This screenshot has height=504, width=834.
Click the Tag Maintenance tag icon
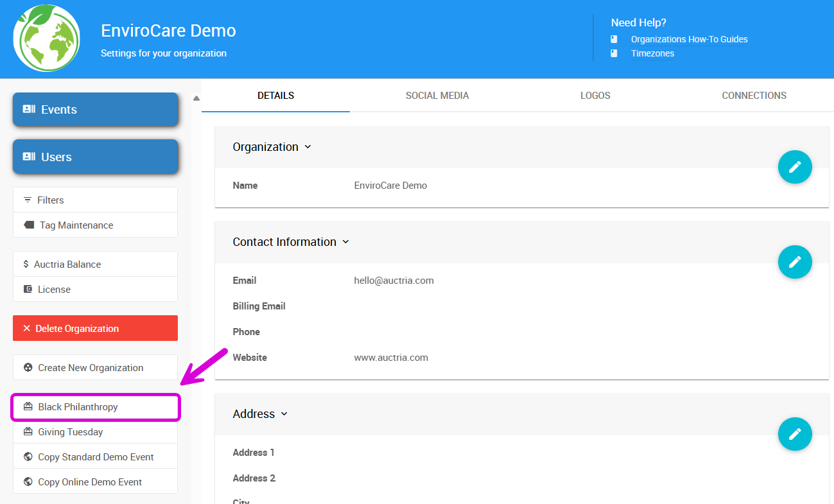[29, 225]
